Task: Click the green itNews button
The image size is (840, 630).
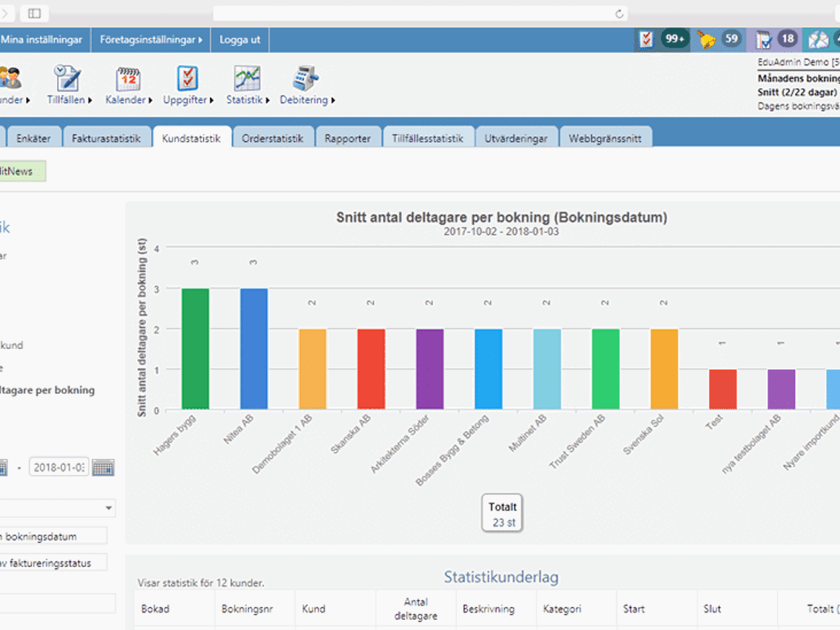Action: tap(22, 172)
